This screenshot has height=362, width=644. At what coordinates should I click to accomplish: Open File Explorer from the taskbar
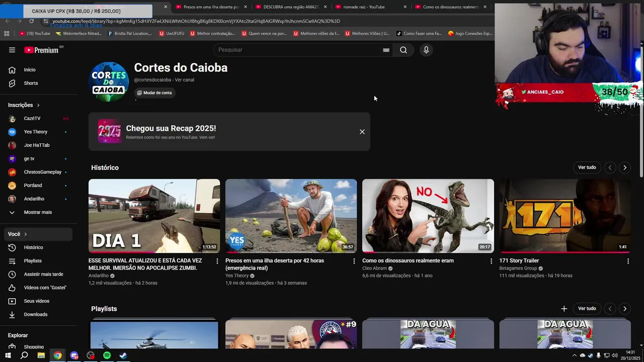[x=41, y=355]
